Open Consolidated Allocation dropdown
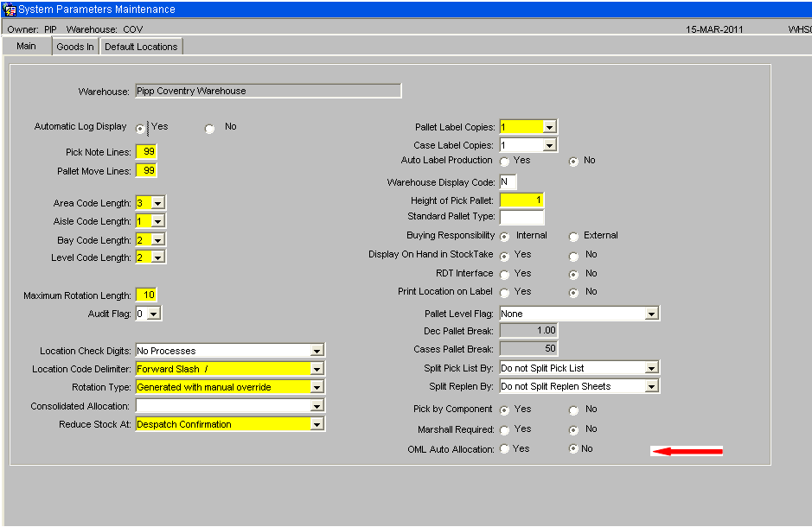The image size is (812, 527). pyautogui.click(x=316, y=406)
